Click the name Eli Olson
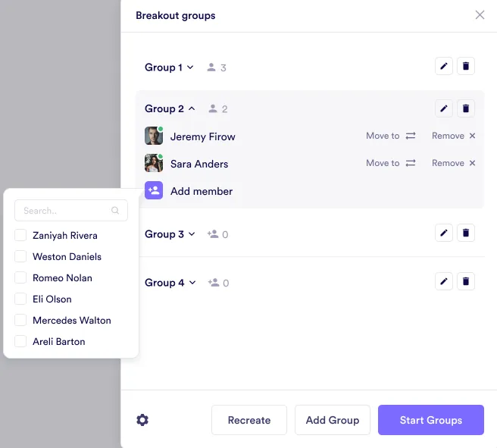 tap(52, 299)
